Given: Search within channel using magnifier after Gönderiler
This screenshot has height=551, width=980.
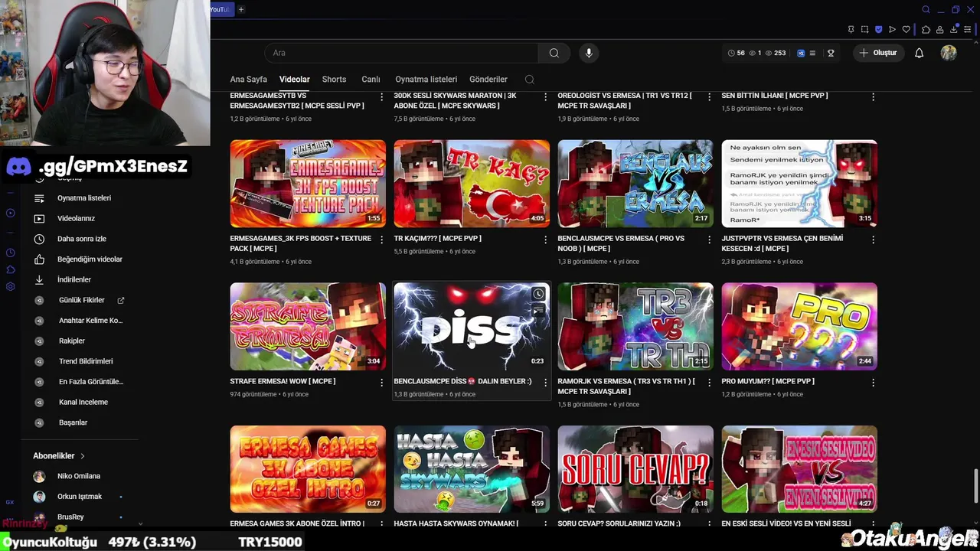Looking at the screenshot, I should (529, 79).
